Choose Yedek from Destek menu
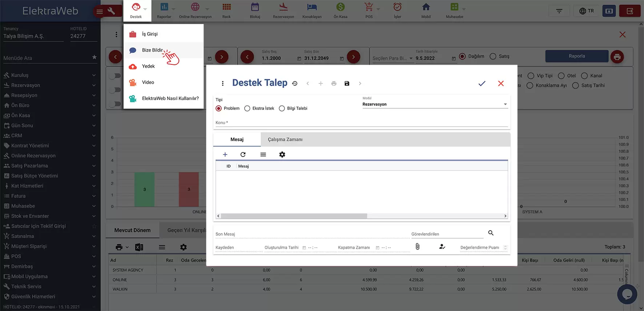The width and height of the screenshot is (644, 311). 164,66
